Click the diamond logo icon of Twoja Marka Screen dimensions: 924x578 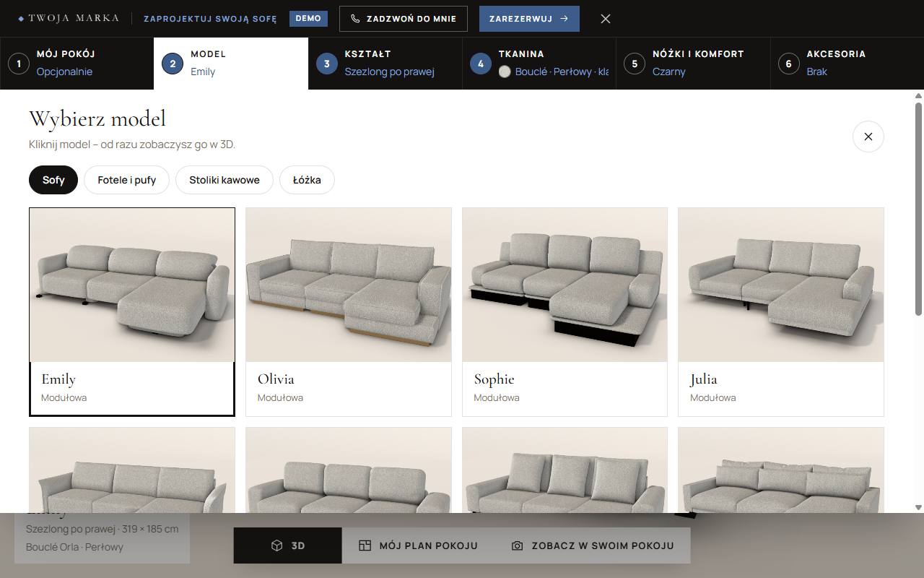pyautogui.click(x=21, y=19)
